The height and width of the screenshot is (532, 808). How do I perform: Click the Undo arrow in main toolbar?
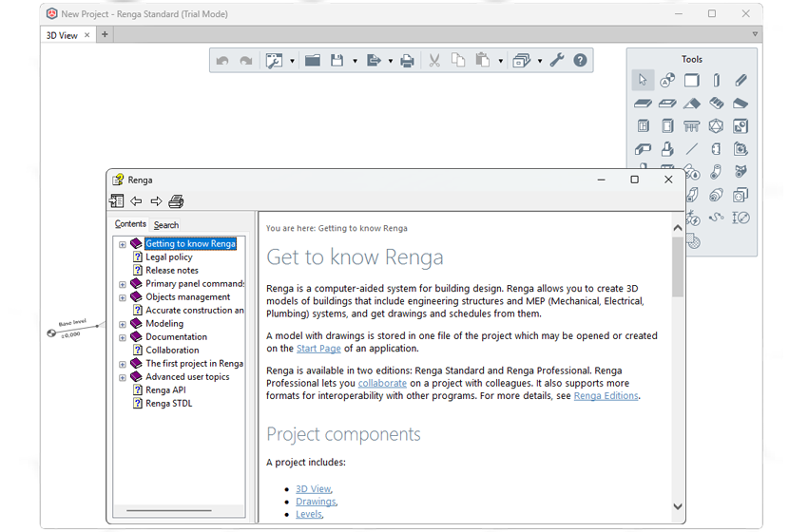[x=222, y=61]
